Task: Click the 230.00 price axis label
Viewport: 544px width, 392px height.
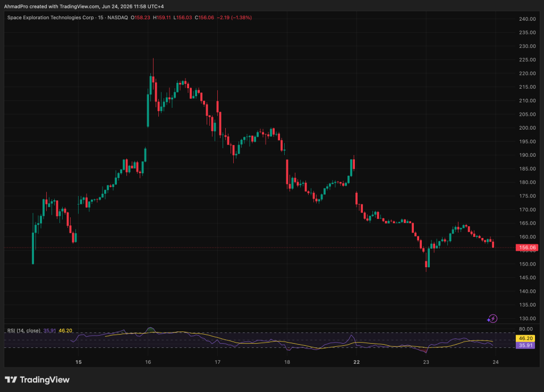Action: pyautogui.click(x=528, y=46)
